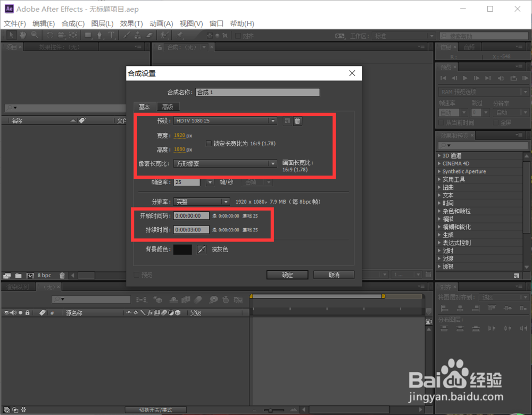Toggle the 从当前时间 checkbox

442,122
